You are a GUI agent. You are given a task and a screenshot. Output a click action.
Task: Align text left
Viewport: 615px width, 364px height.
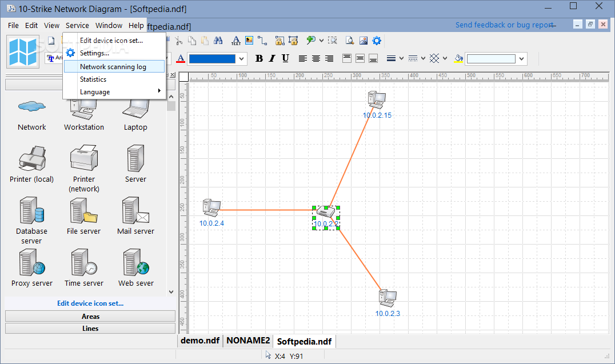(303, 58)
